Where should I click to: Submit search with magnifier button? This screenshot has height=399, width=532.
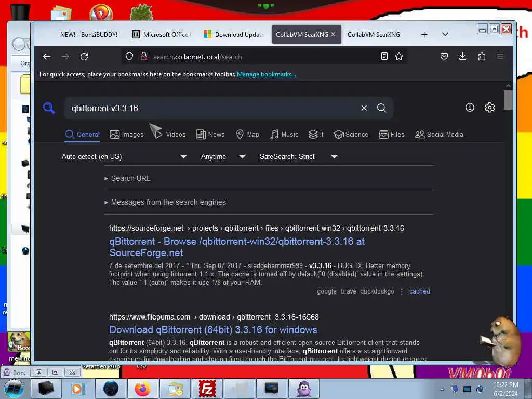click(x=382, y=108)
